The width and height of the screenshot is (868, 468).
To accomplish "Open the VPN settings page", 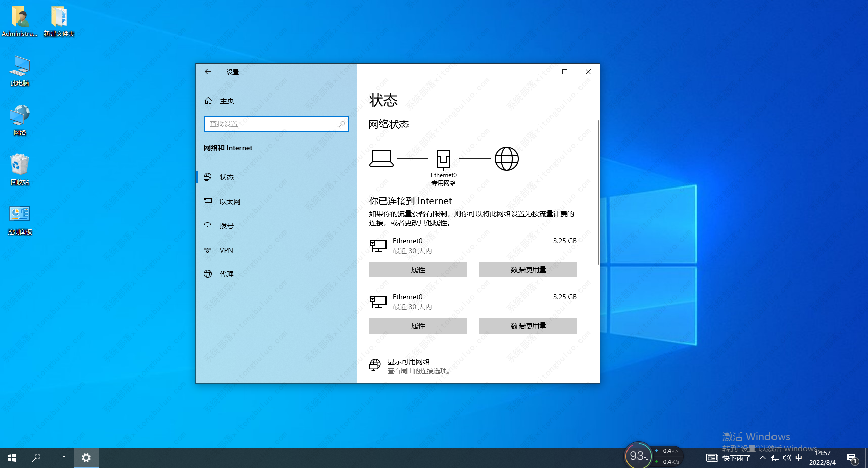I will 276,250.
